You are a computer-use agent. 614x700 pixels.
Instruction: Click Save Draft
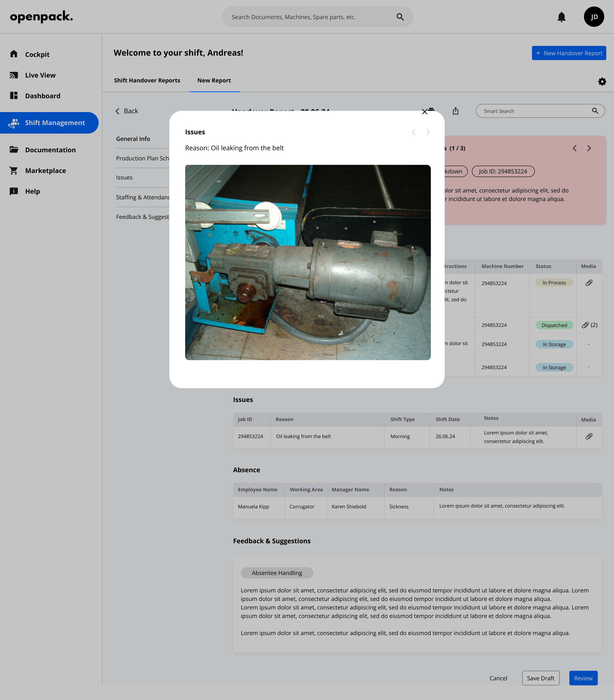pos(540,678)
